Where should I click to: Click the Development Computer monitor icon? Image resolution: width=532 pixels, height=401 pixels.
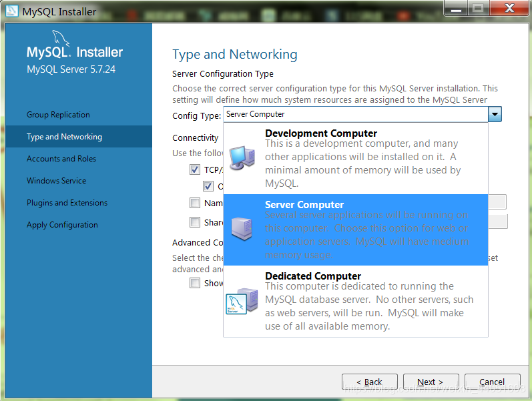(x=242, y=157)
